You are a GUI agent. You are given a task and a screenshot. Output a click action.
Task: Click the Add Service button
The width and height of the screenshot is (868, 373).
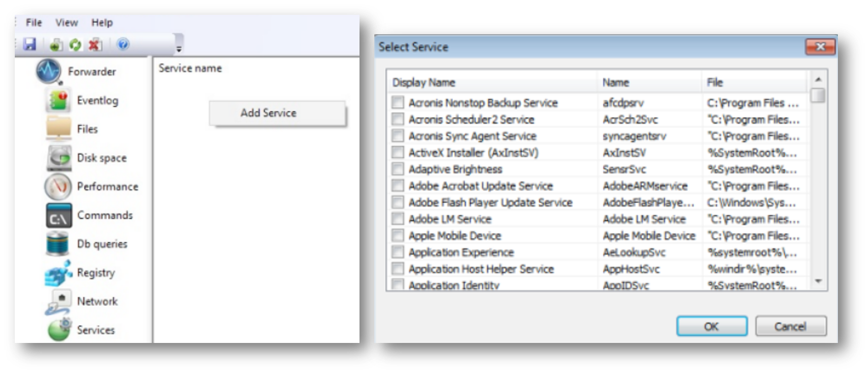277,113
